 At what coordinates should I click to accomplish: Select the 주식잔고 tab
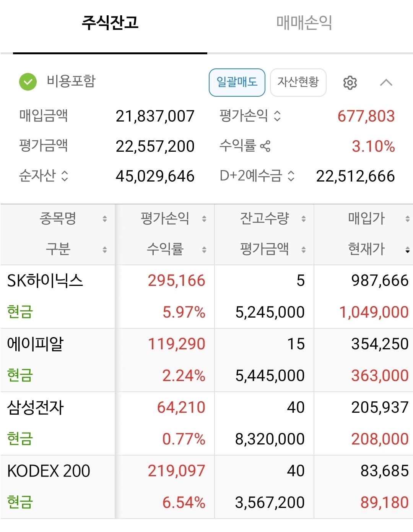point(110,23)
